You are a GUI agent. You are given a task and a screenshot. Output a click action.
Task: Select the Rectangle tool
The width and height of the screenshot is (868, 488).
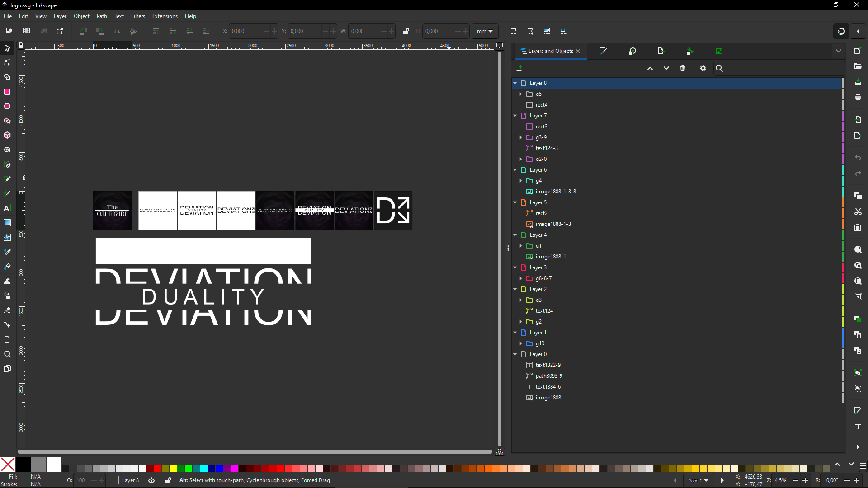pyautogui.click(x=7, y=92)
